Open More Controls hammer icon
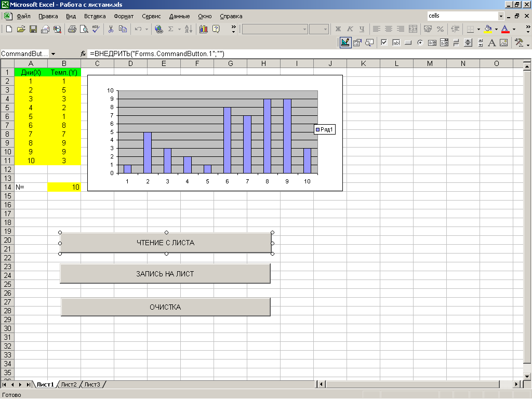532x399 pixels. click(x=519, y=43)
